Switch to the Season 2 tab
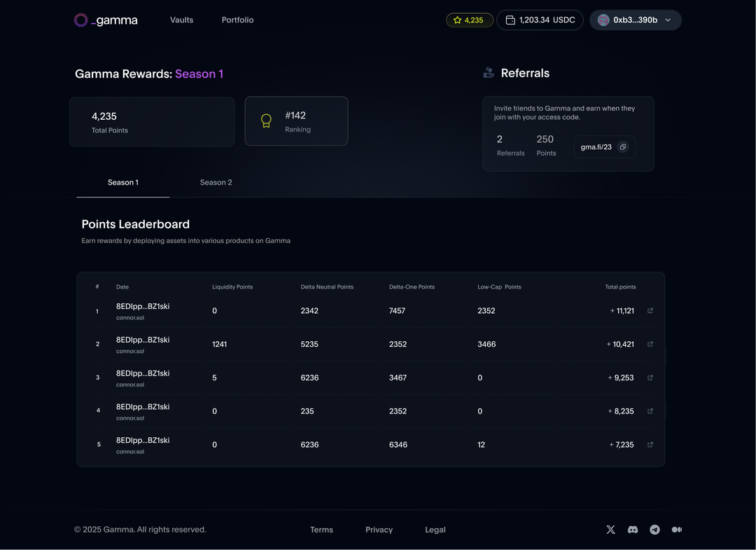This screenshot has width=756, height=550. pyautogui.click(x=216, y=182)
